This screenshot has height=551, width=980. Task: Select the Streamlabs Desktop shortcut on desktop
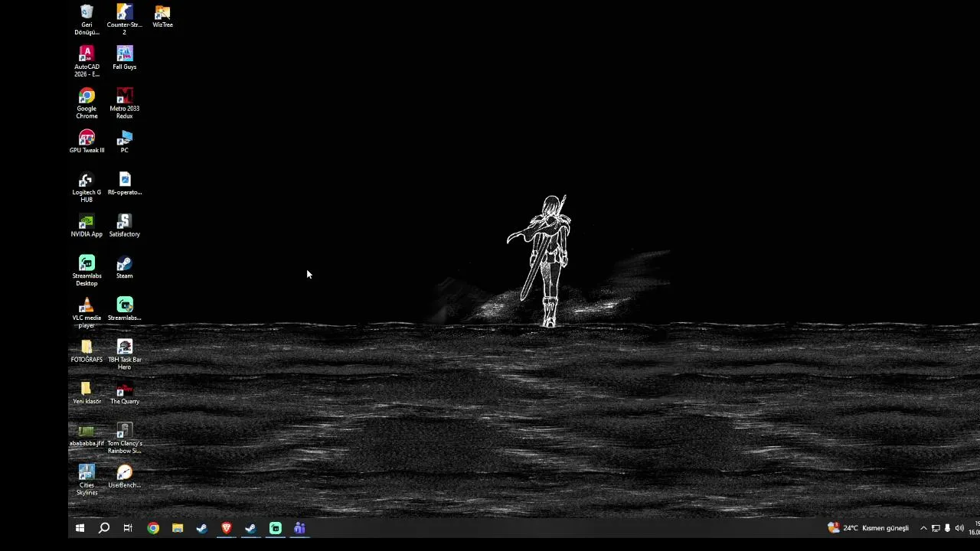click(87, 271)
